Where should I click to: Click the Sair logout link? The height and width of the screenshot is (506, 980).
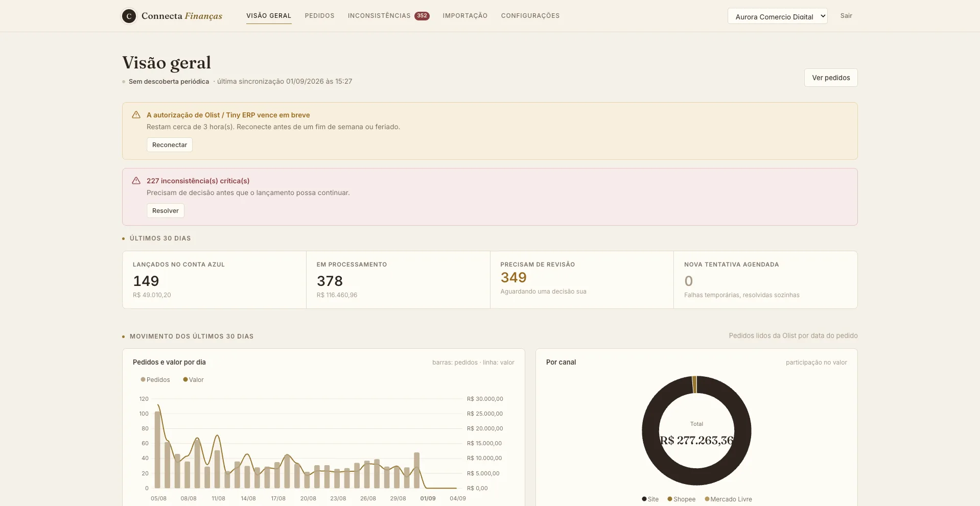[846, 16]
